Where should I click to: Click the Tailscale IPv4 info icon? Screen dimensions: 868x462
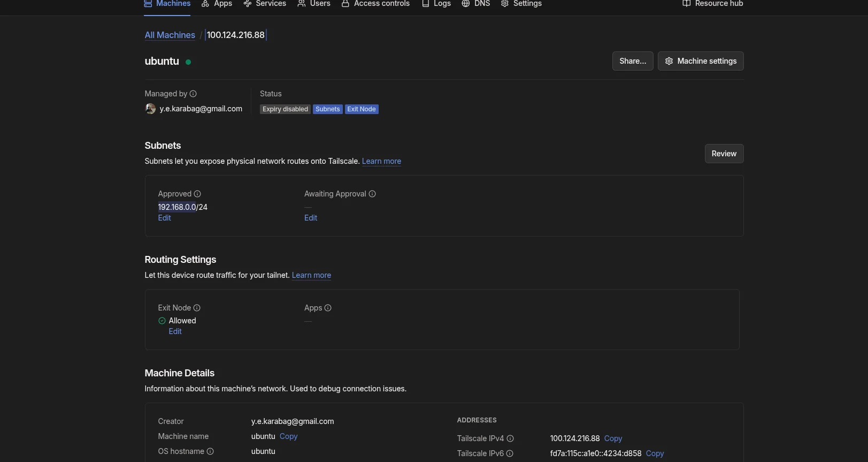[x=510, y=438]
